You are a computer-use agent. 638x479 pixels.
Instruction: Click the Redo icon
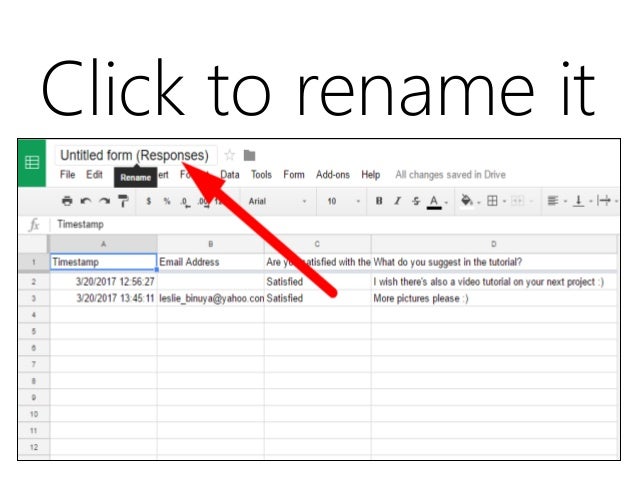point(105,201)
